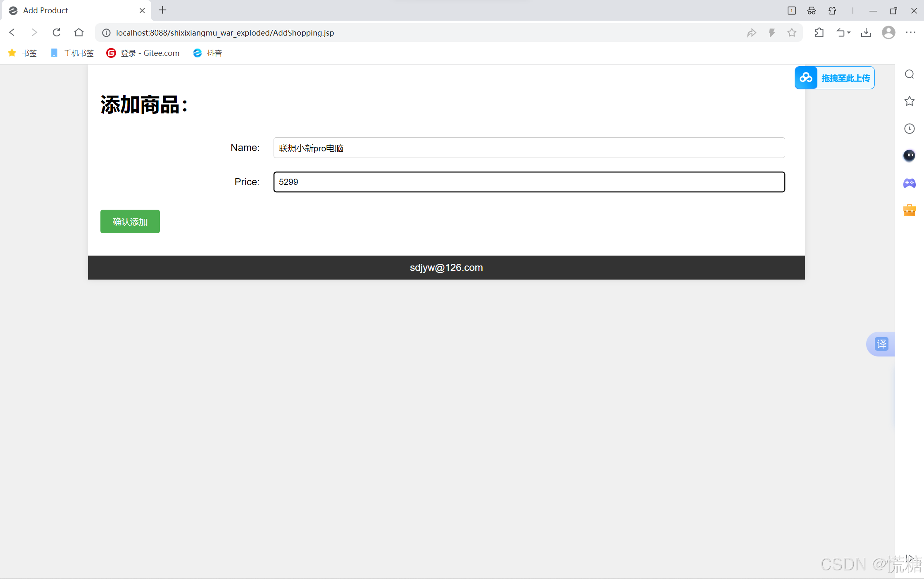Bookmark this page with the star icon
This screenshot has height=579, width=924.
click(792, 33)
